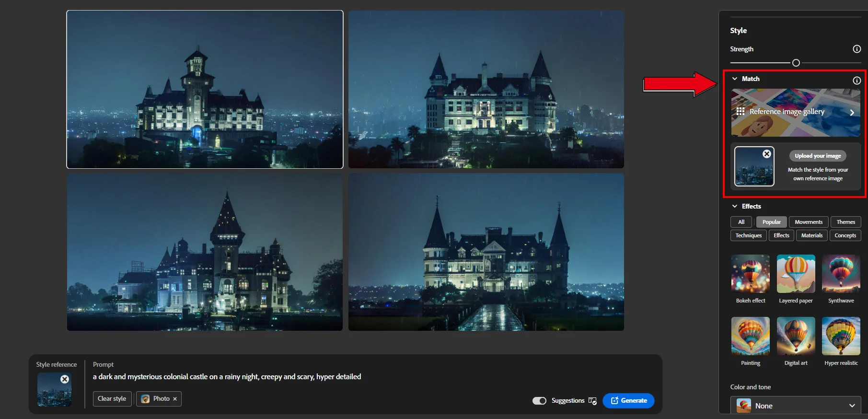The height and width of the screenshot is (419, 868).
Task: Switch to Concepts effects tab
Action: coord(845,235)
